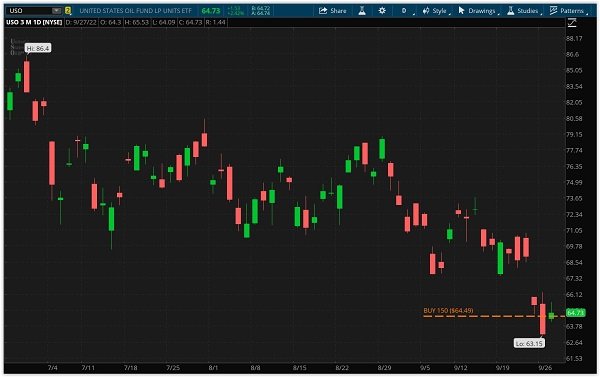Click the C: 64.73 close value
This screenshot has height=377, width=600.
pos(191,22)
